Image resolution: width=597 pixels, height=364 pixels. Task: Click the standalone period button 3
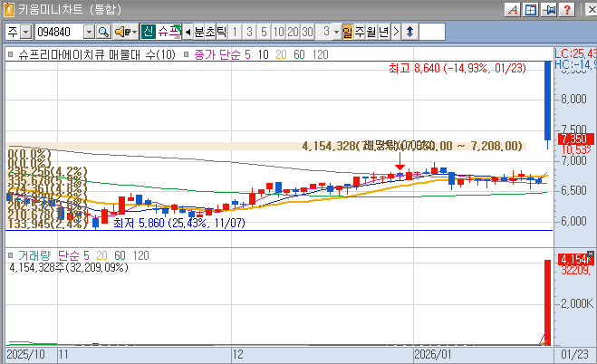point(249,32)
